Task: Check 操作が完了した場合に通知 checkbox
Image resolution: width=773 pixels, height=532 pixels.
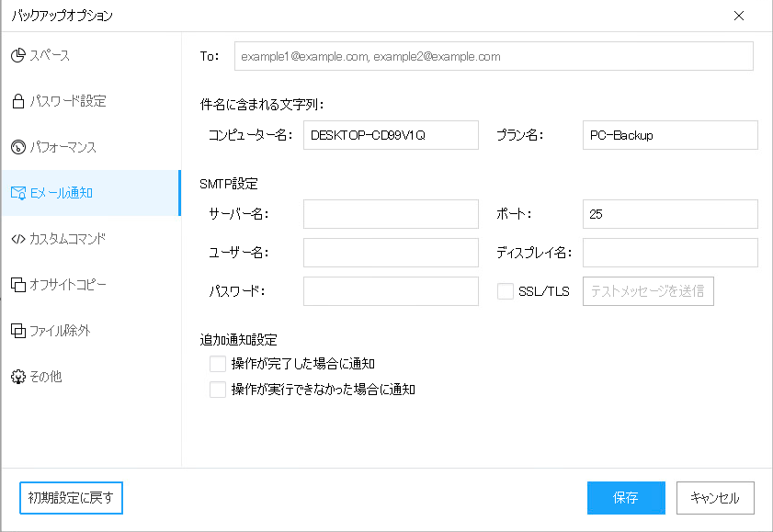Action: [x=218, y=364]
